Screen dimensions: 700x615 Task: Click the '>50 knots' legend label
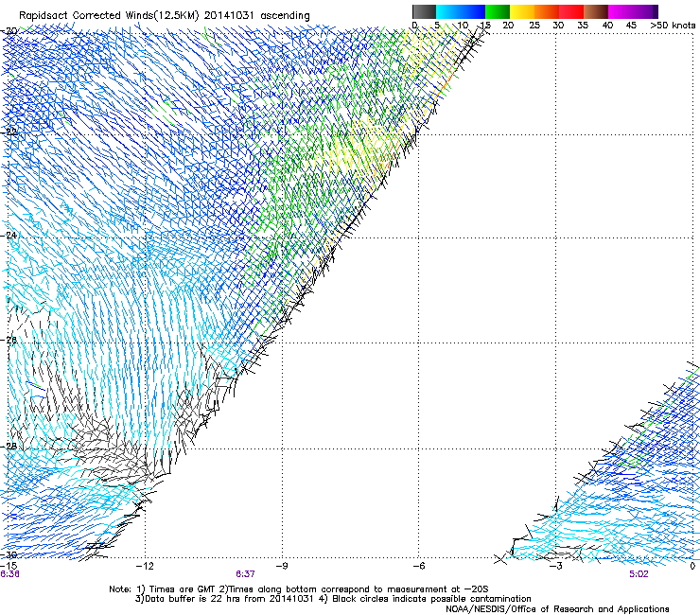pyautogui.click(x=673, y=26)
